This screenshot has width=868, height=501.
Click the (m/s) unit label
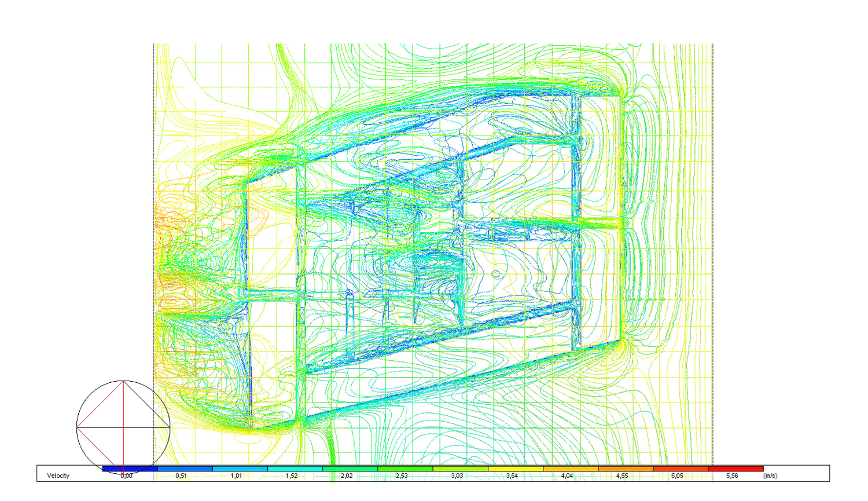[770, 476]
